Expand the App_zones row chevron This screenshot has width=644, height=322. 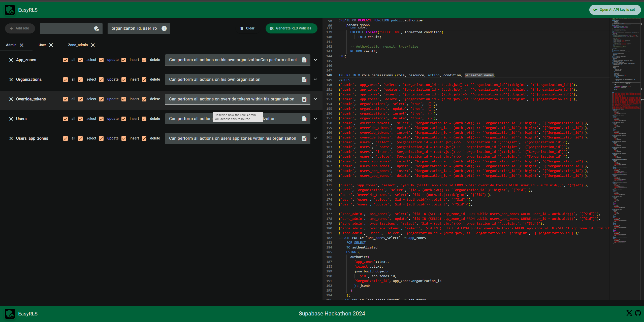(315, 60)
